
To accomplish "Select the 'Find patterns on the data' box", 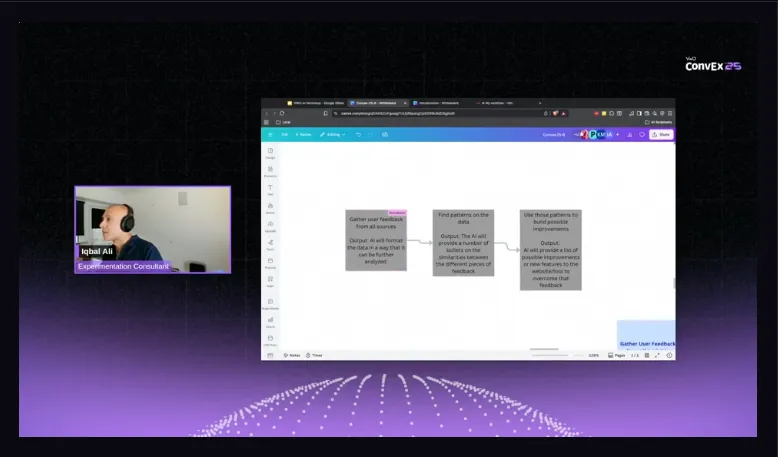I will [x=463, y=243].
